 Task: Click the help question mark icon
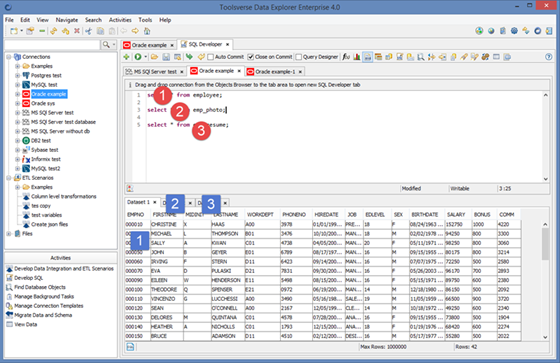click(x=549, y=57)
